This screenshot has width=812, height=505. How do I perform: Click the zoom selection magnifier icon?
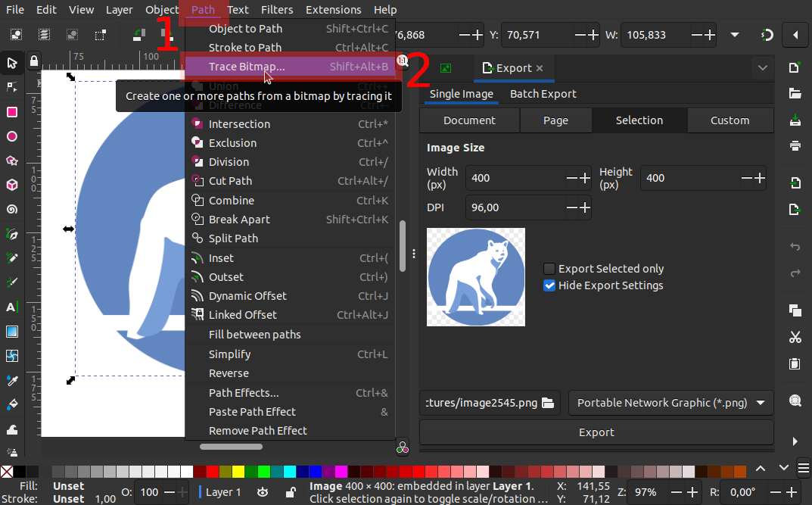[795, 401]
